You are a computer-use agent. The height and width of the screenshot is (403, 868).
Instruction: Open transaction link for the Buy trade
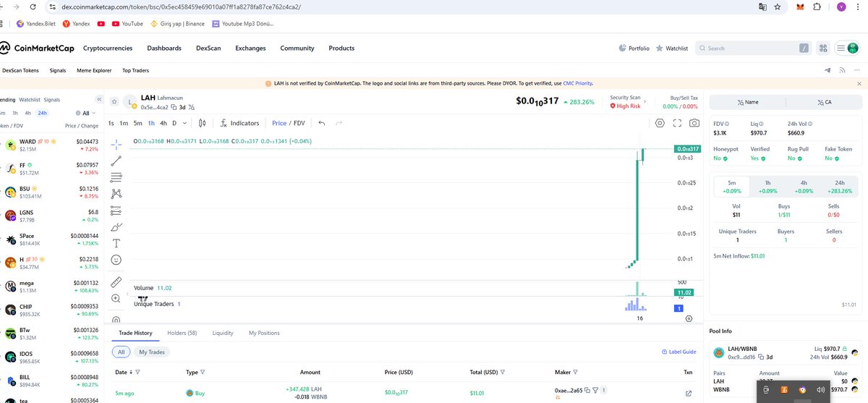688,393
